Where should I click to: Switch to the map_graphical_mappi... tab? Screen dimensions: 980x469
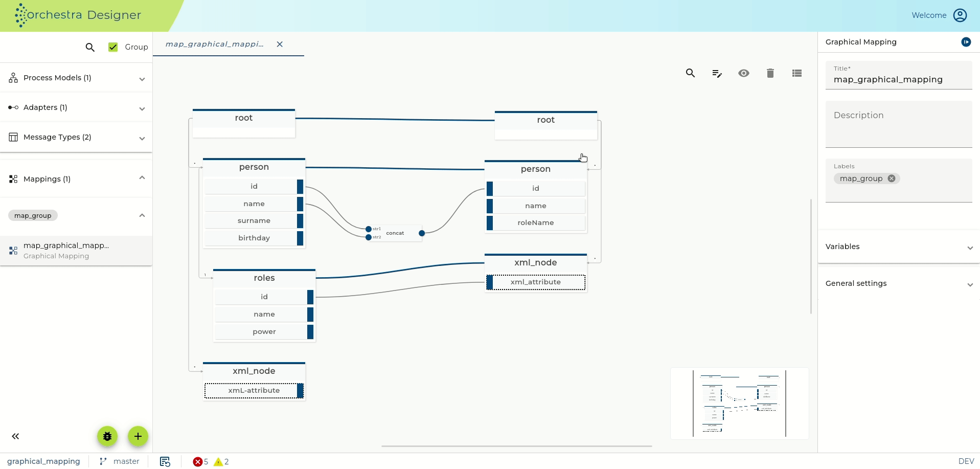pos(214,44)
